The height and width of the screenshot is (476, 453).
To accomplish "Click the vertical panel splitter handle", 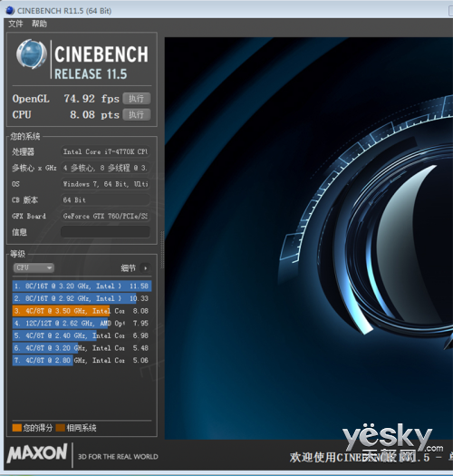I will (x=162, y=249).
